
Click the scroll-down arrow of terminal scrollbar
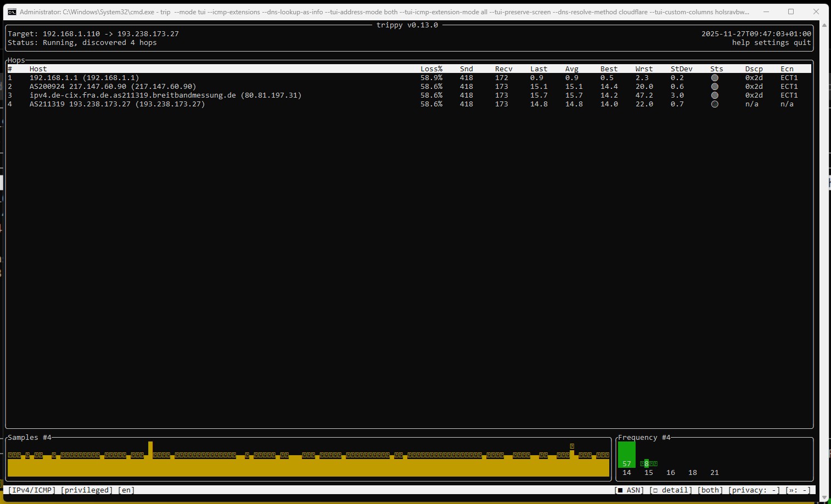(x=824, y=498)
